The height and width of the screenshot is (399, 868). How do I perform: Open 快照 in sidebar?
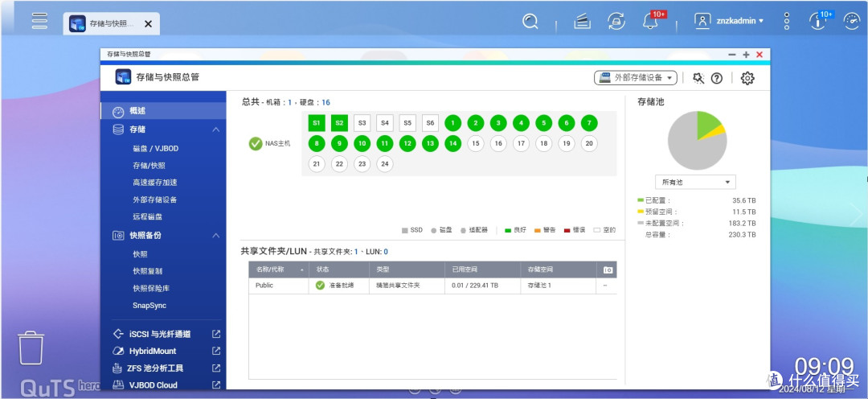pyautogui.click(x=140, y=254)
